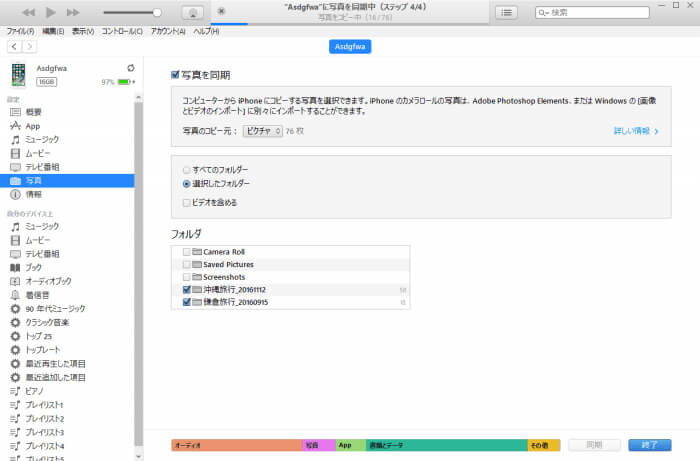The width and height of the screenshot is (700, 461).
Task: Select 情報 in the sidebar
Action: point(67,195)
